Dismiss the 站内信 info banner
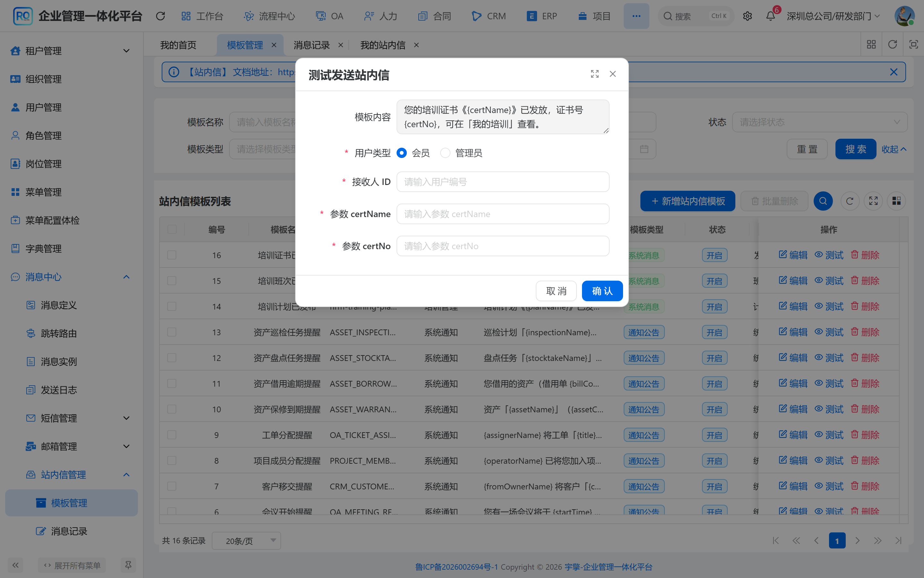924x578 pixels. tap(894, 72)
